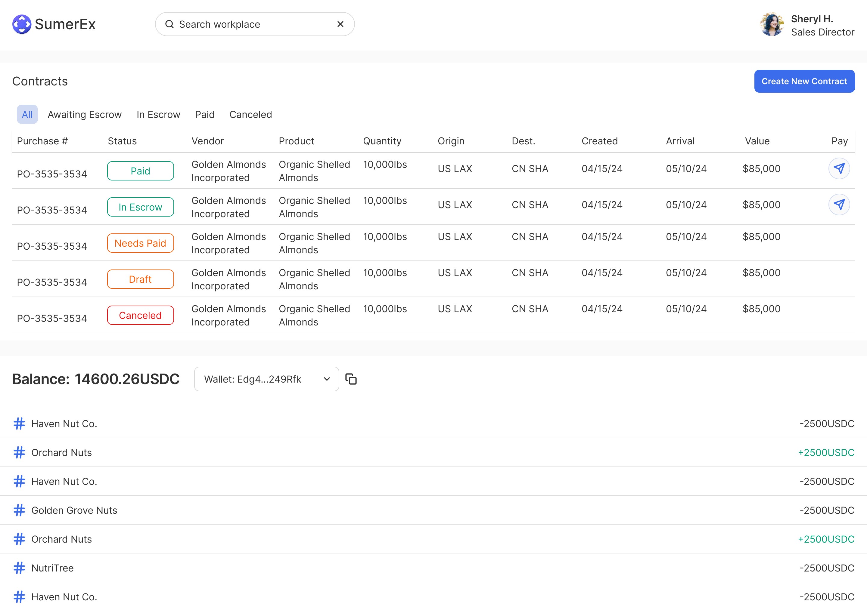Click the hash icon beside Golden Grove Nuts

point(19,510)
